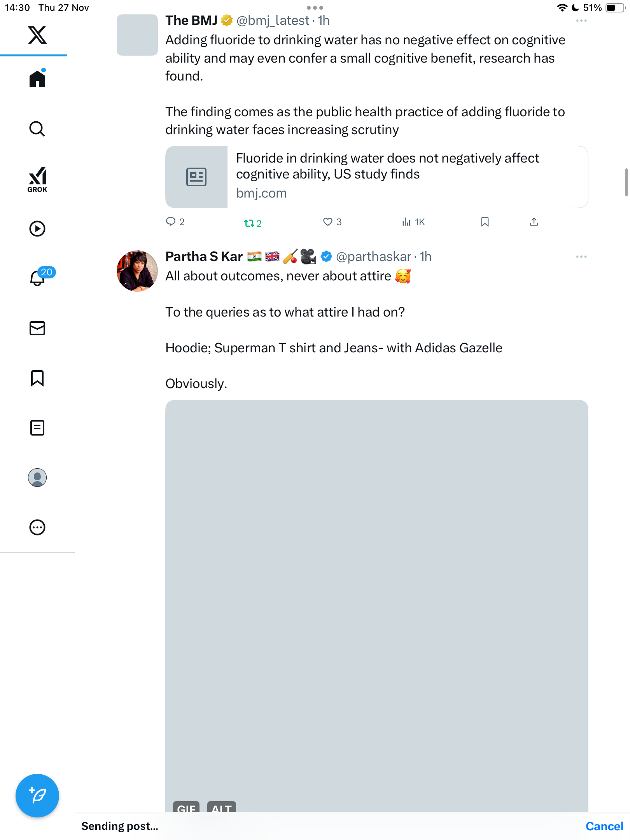Open the bmj.com fluoride article card
630x840 pixels.
(376, 177)
